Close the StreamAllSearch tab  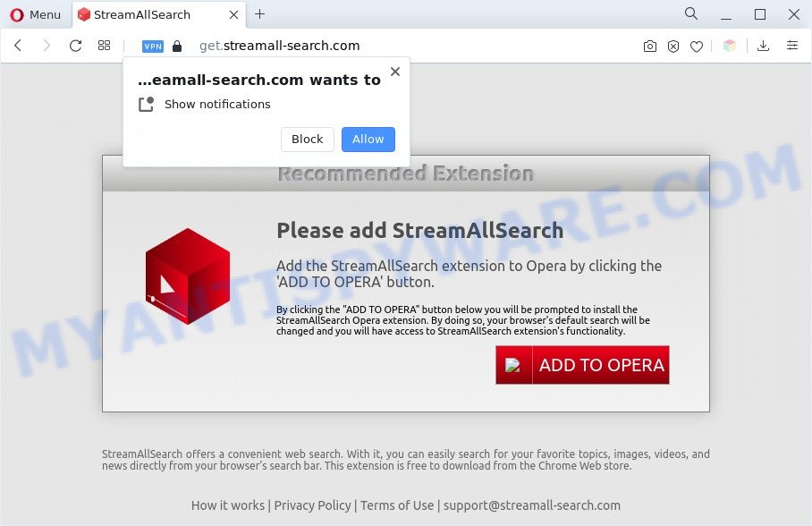pyautogui.click(x=233, y=14)
